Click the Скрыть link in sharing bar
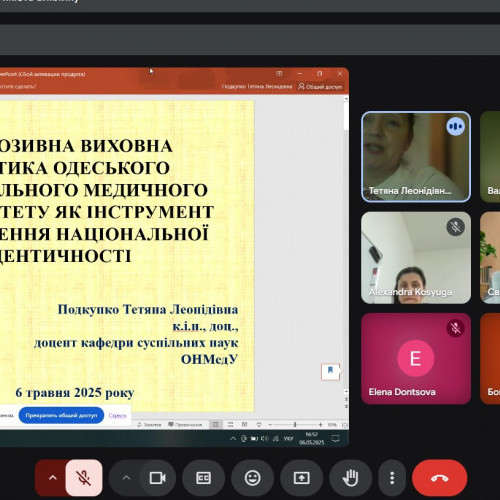The height and width of the screenshot is (500, 500). coord(117,416)
